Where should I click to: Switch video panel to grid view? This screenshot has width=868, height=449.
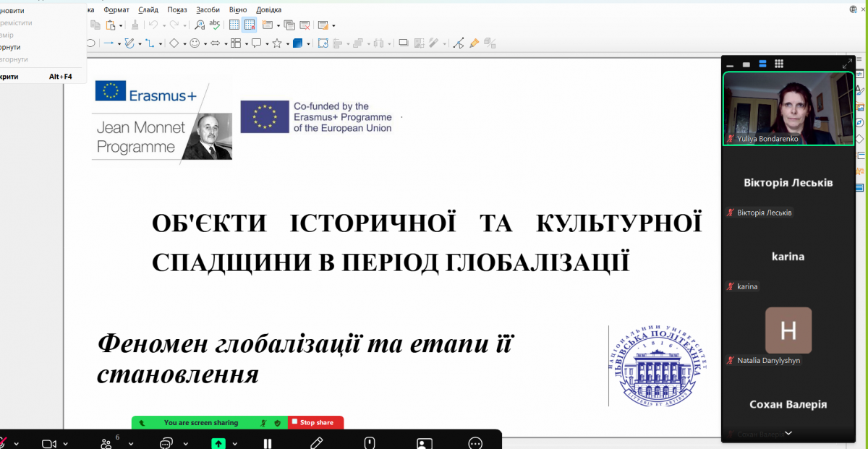tap(779, 64)
